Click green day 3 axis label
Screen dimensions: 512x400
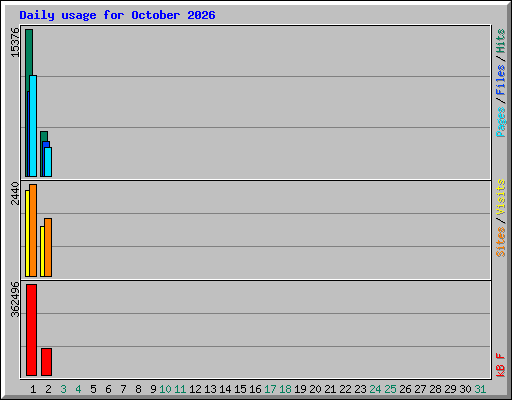pyautogui.click(x=63, y=389)
